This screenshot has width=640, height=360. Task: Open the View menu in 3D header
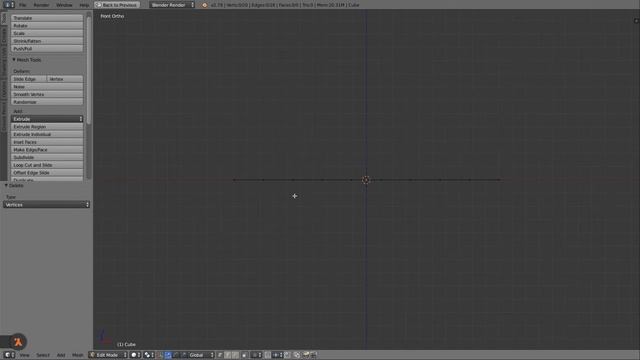click(x=24, y=355)
